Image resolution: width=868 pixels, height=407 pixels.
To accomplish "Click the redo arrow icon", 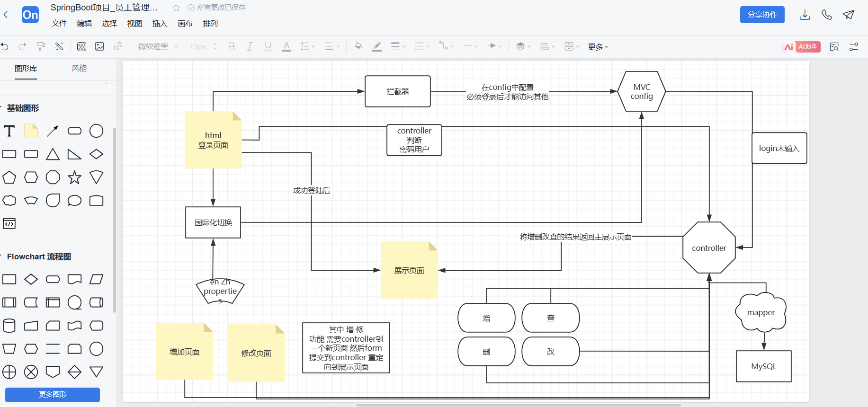I will pyautogui.click(x=22, y=46).
